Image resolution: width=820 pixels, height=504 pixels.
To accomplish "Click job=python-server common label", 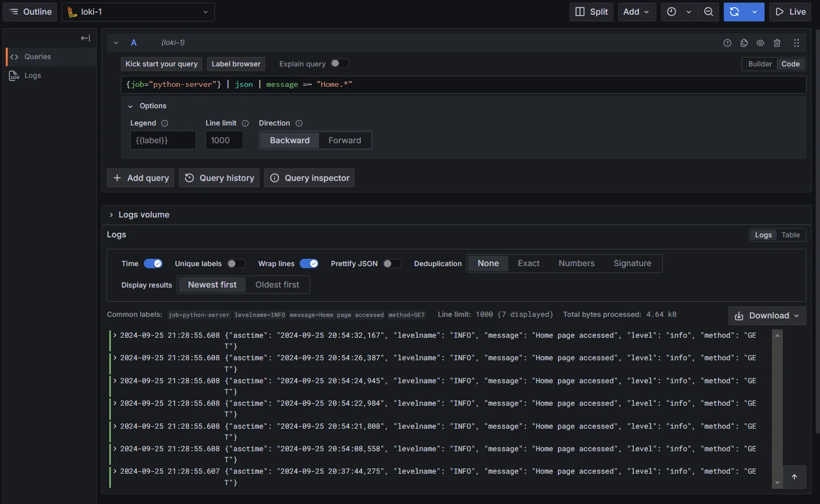I will (x=199, y=315).
